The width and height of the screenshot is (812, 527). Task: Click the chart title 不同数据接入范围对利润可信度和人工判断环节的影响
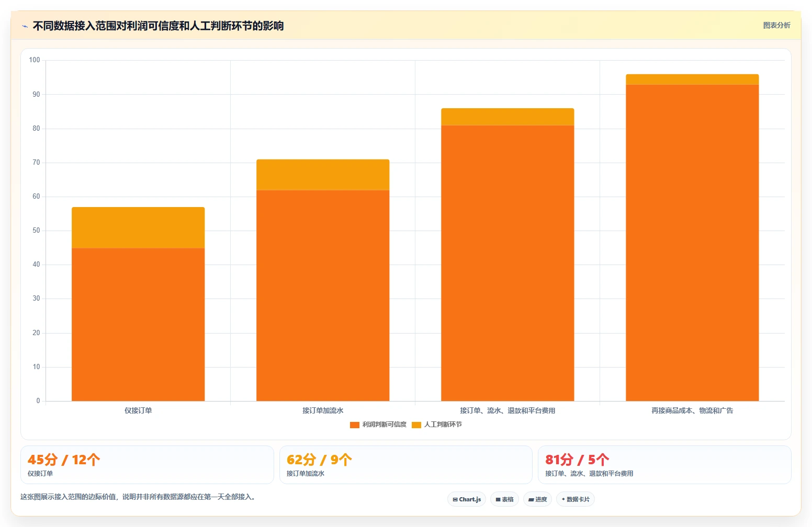click(x=158, y=26)
